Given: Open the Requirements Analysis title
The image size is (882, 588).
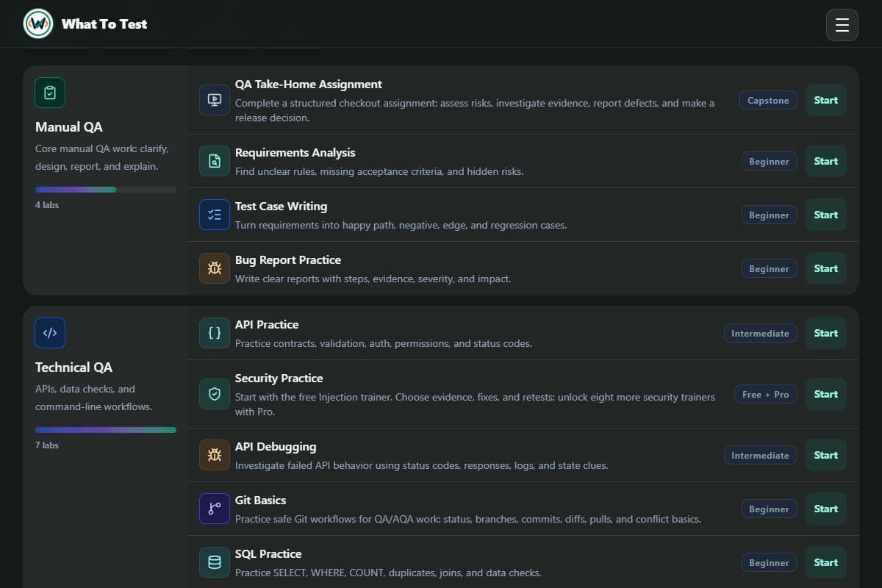Looking at the screenshot, I should pyautogui.click(x=295, y=153).
